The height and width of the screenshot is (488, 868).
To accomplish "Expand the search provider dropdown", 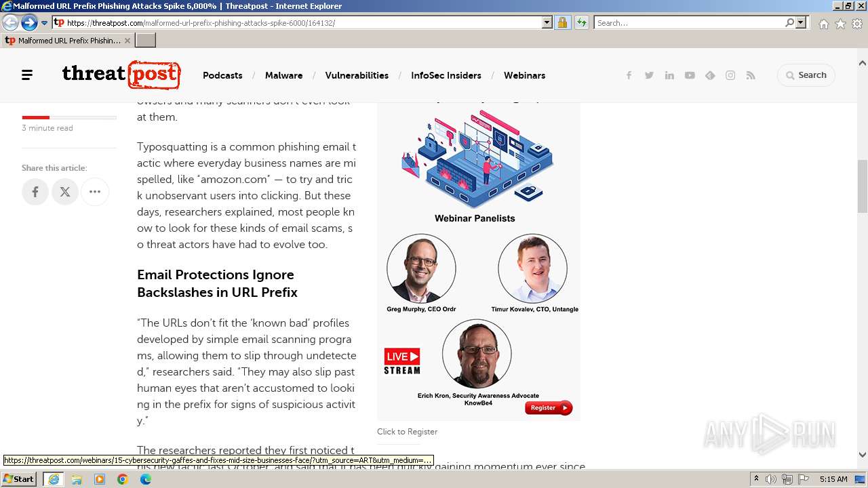I will point(801,22).
